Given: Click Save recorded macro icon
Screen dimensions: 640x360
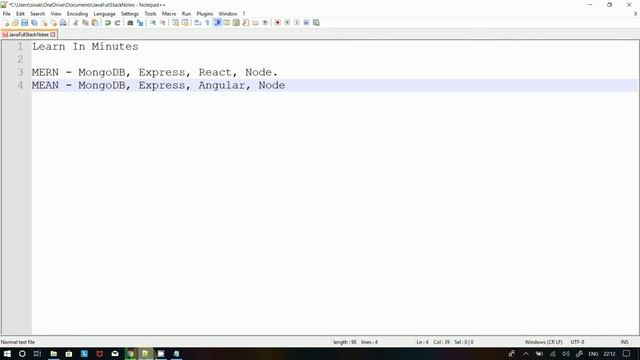Looking at the screenshot, I should (x=316, y=22).
